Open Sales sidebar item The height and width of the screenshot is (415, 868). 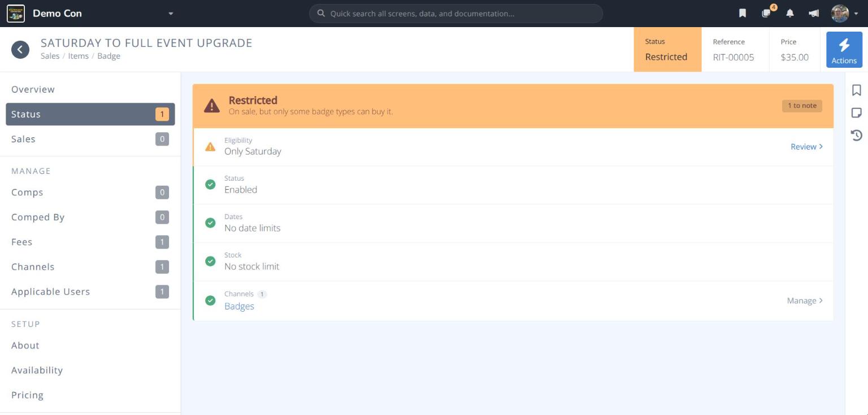(90, 139)
